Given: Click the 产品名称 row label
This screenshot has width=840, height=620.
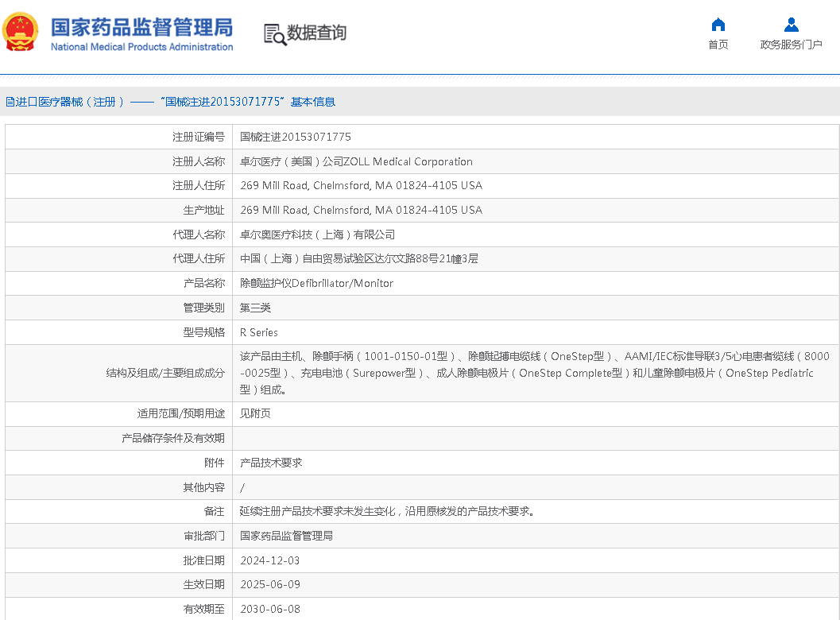Looking at the screenshot, I should (x=203, y=284).
